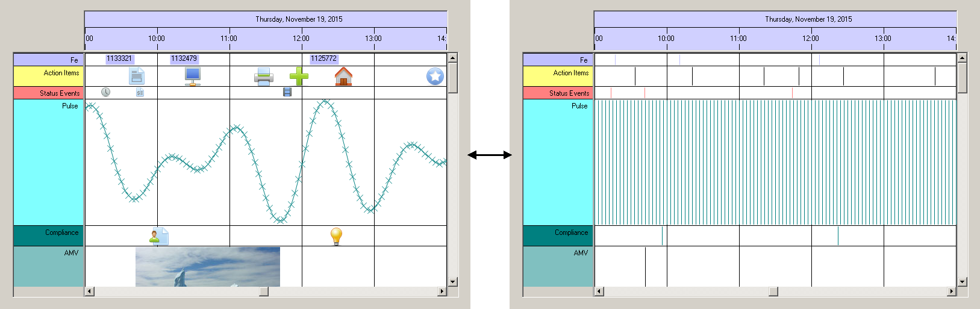Click the blue star badge icon

[x=435, y=76]
